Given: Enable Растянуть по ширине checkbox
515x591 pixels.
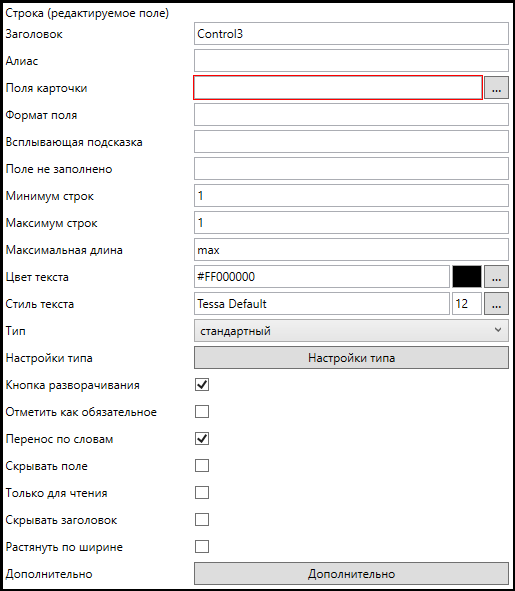Looking at the screenshot, I should click(202, 547).
